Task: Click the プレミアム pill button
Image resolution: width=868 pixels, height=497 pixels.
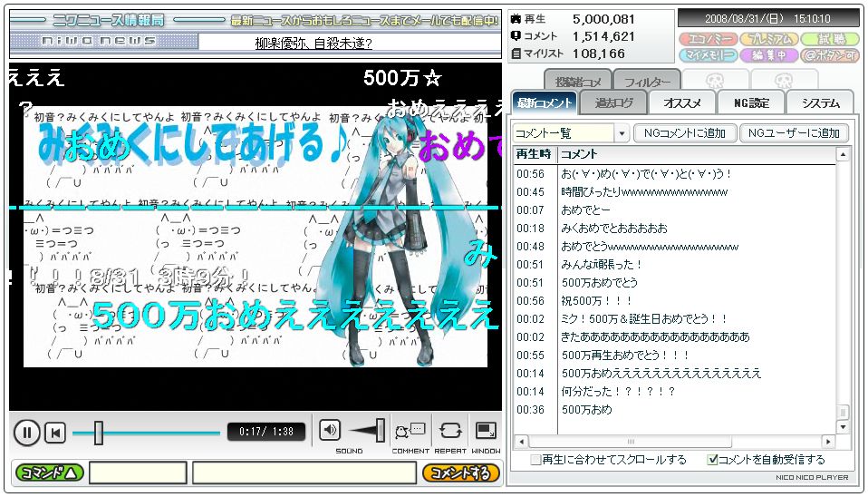Action: point(769,39)
